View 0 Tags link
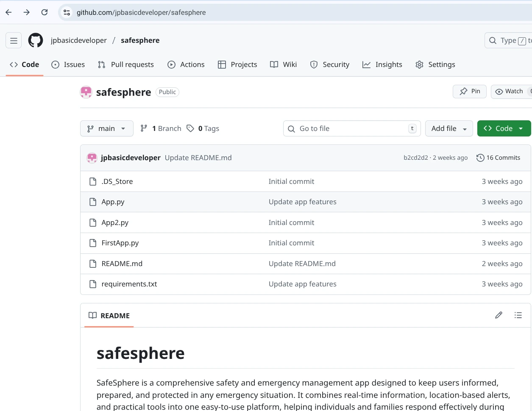This screenshot has width=532, height=411. [x=203, y=128]
